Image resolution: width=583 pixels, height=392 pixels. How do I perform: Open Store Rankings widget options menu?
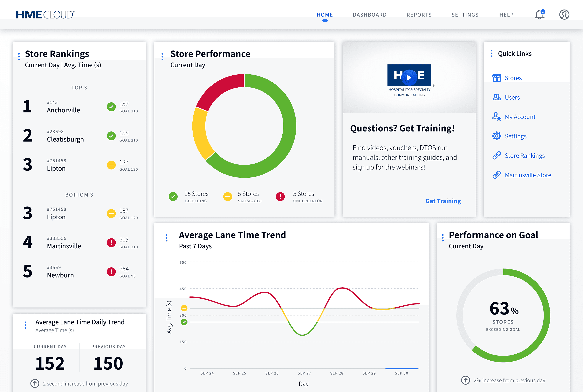pyautogui.click(x=19, y=56)
